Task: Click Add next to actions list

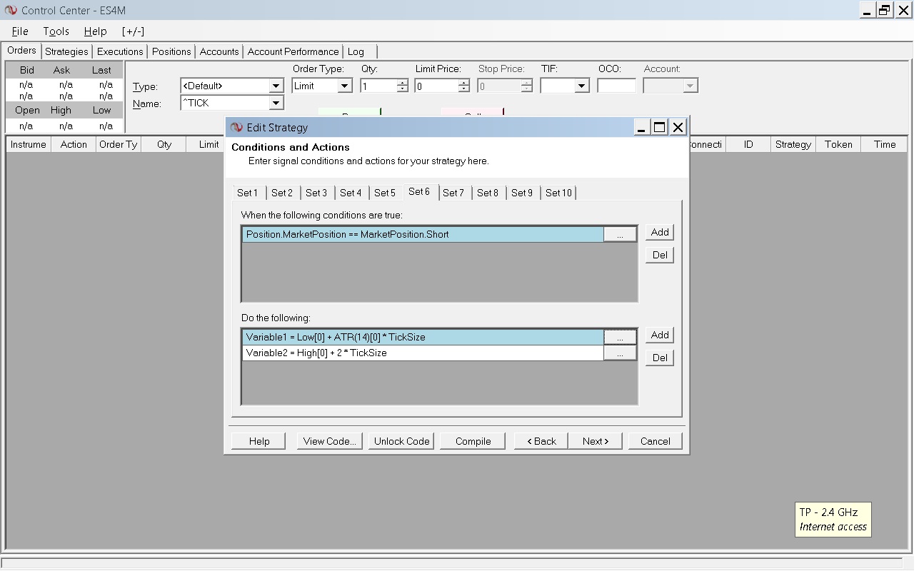Action: pyautogui.click(x=660, y=335)
